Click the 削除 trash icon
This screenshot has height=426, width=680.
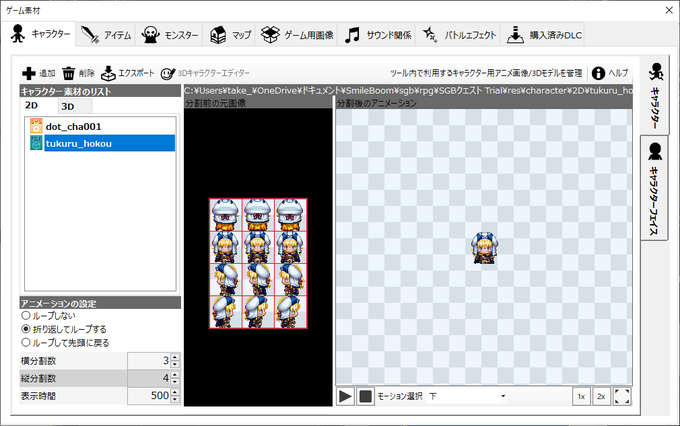68,73
